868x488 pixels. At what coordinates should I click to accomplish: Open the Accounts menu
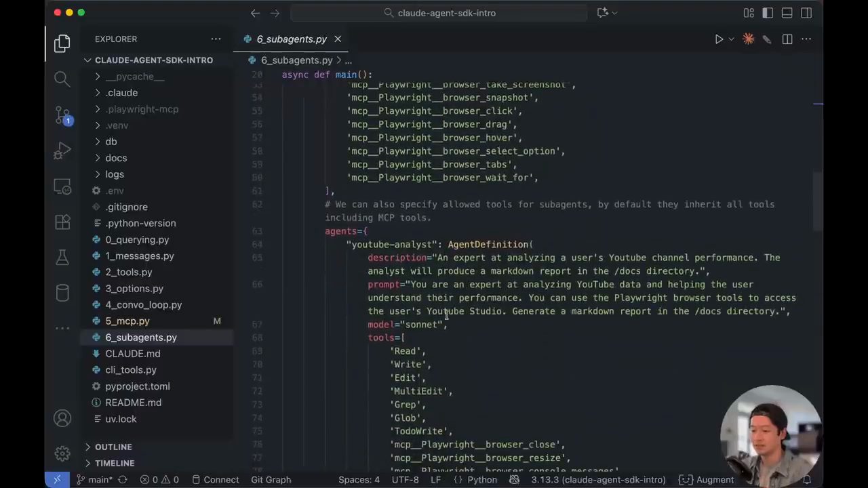[62, 419]
